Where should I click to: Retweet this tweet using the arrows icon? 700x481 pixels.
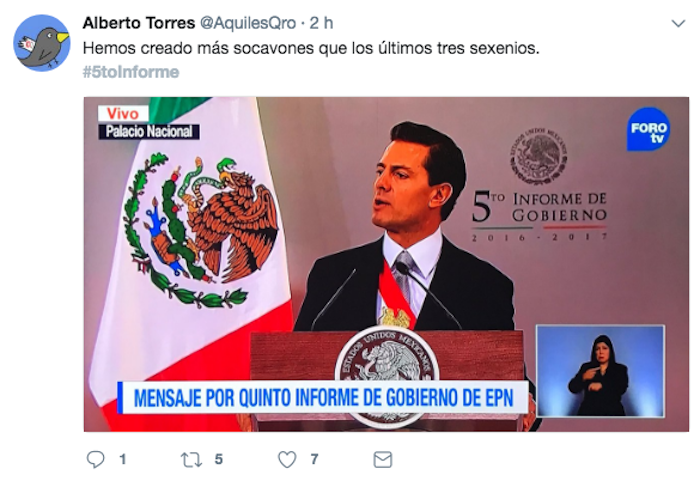[191, 460]
